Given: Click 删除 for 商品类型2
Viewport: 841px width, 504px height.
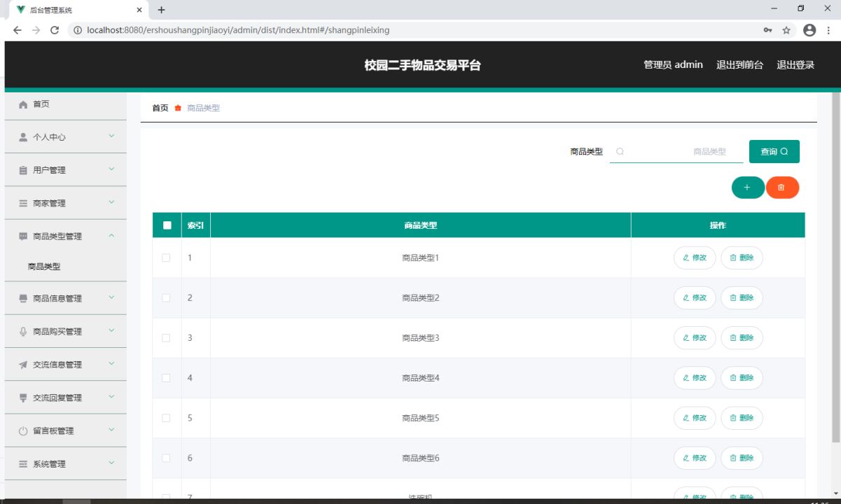Looking at the screenshot, I should tap(742, 297).
